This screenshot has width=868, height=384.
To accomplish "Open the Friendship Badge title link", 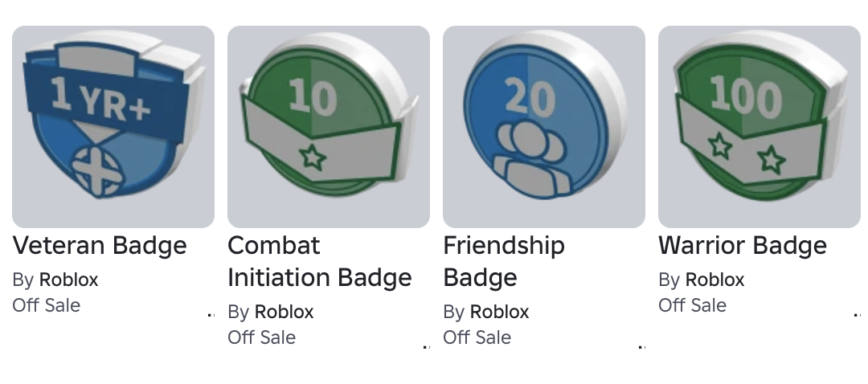I will click(x=504, y=261).
